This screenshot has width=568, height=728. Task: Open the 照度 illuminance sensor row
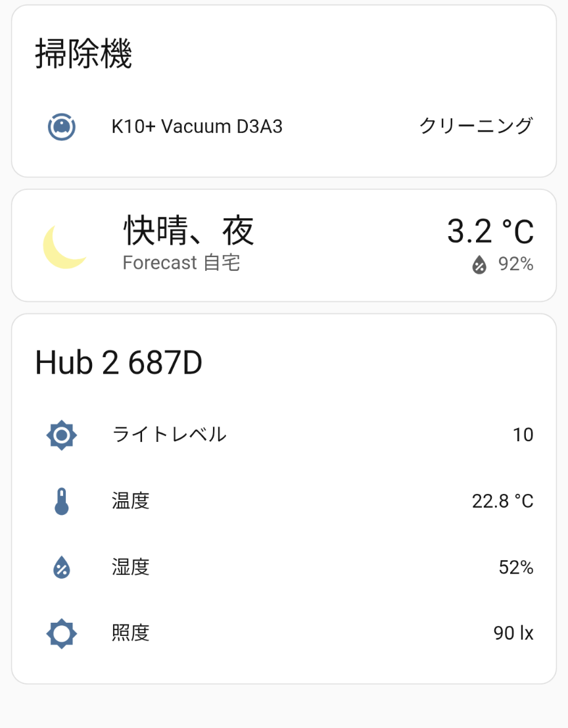[131, 633]
